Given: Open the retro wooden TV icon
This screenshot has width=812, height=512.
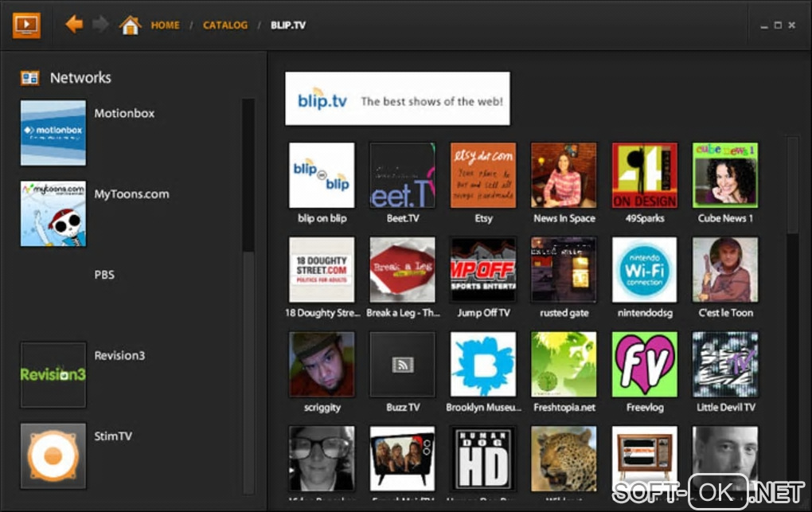Looking at the screenshot, I should click(x=645, y=459).
